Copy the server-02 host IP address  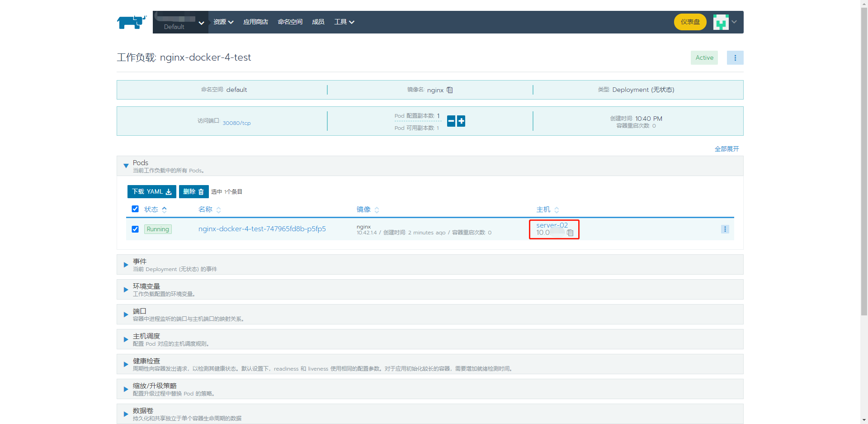571,233
